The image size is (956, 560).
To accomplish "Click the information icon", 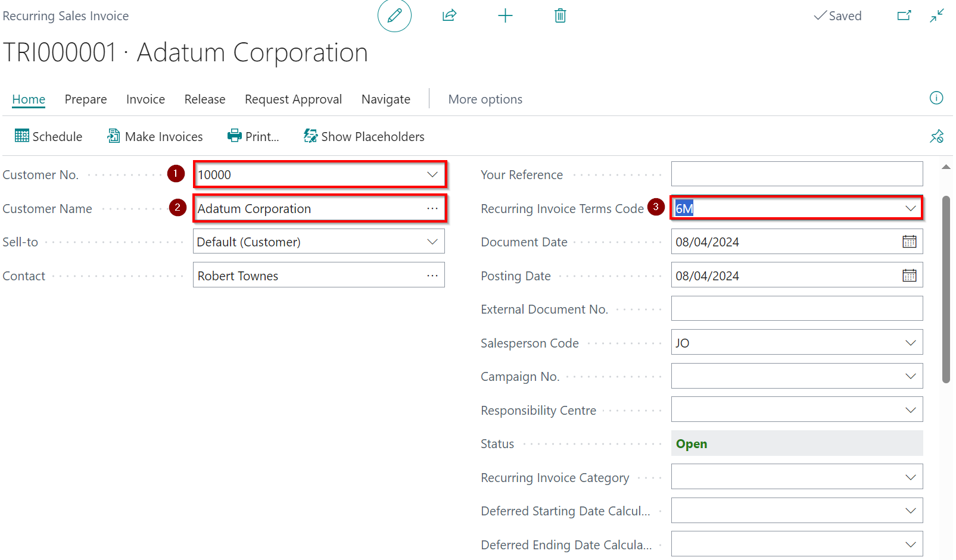I will 936,98.
